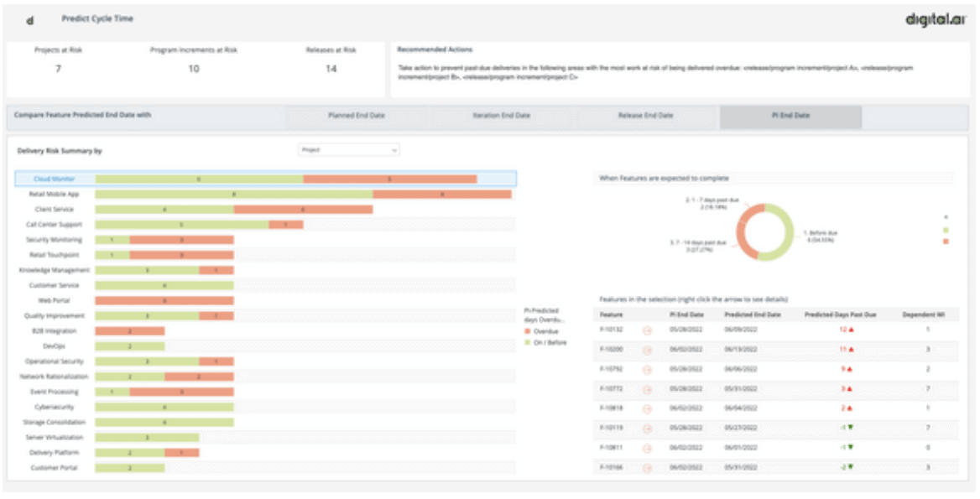Click the 'd' logo beside Predict Cycle Time
980x499 pixels.
point(29,21)
